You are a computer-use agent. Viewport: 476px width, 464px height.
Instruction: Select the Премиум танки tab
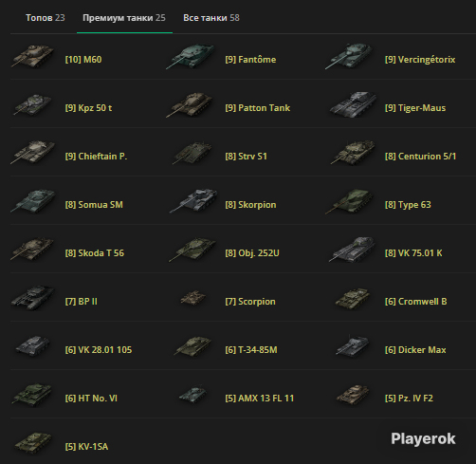pyautogui.click(x=124, y=18)
